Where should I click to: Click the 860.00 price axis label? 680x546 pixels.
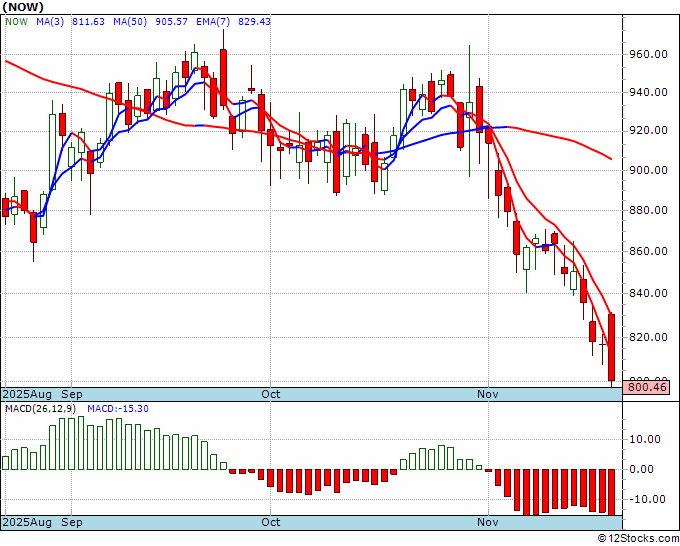tap(648, 251)
